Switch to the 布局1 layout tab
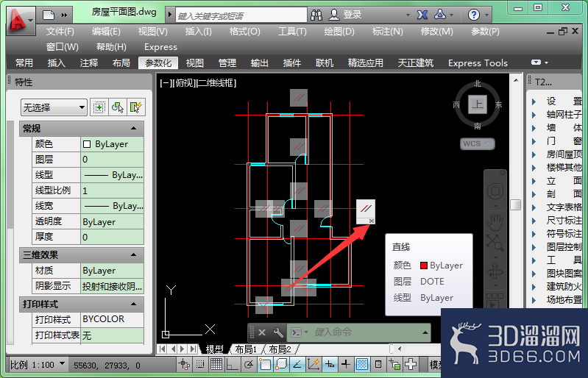Viewport: 588px width, 378px height. tap(246, 349)
